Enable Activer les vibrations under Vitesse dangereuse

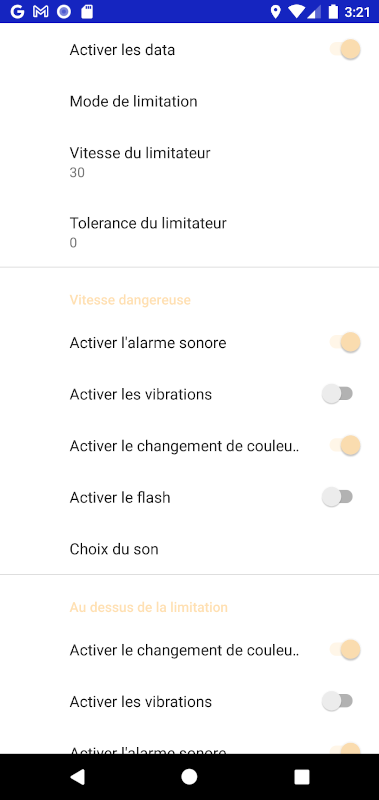(x=338, y=394)
